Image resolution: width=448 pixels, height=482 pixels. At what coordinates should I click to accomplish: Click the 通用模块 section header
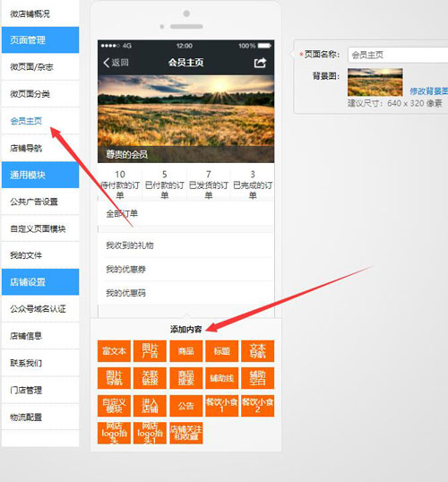[x=40, y=175]
